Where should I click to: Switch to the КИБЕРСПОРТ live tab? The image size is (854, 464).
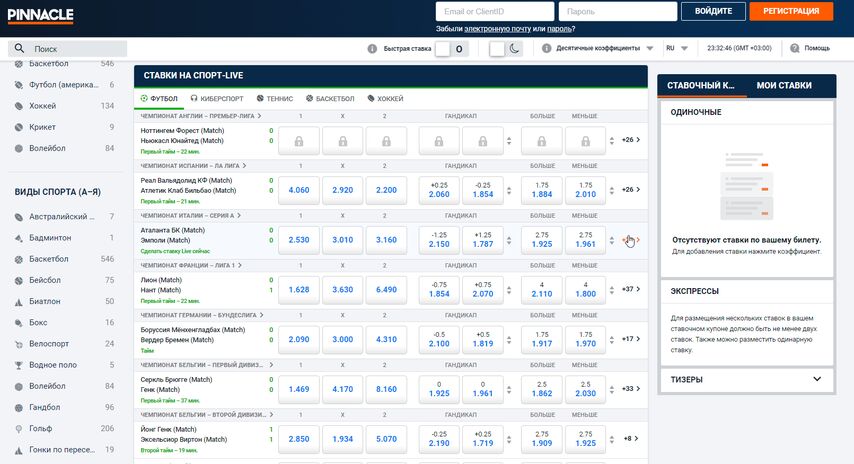tap(217, 99)
